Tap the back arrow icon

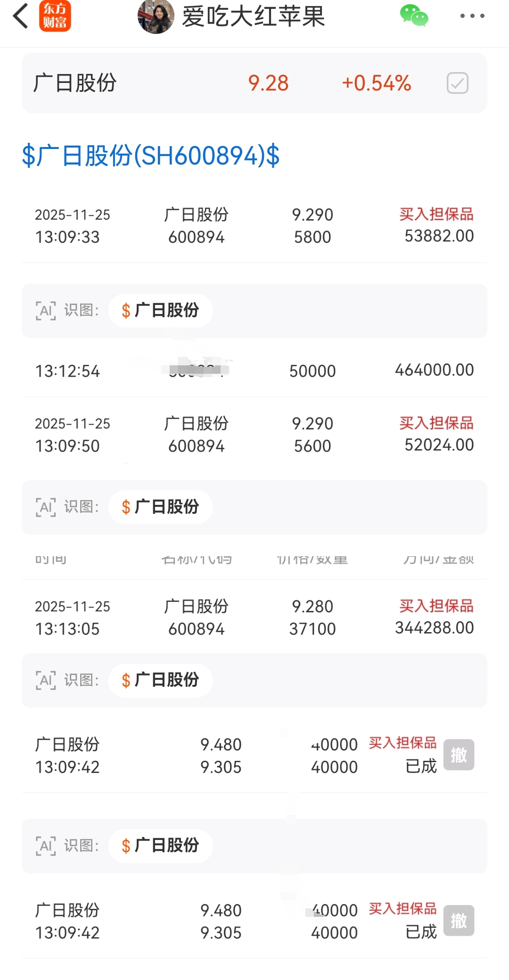pos(21,16)
